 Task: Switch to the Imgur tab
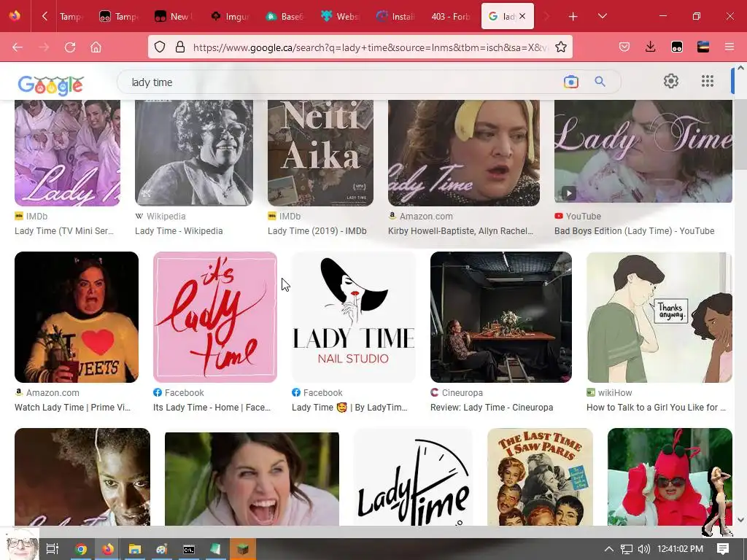230,17
